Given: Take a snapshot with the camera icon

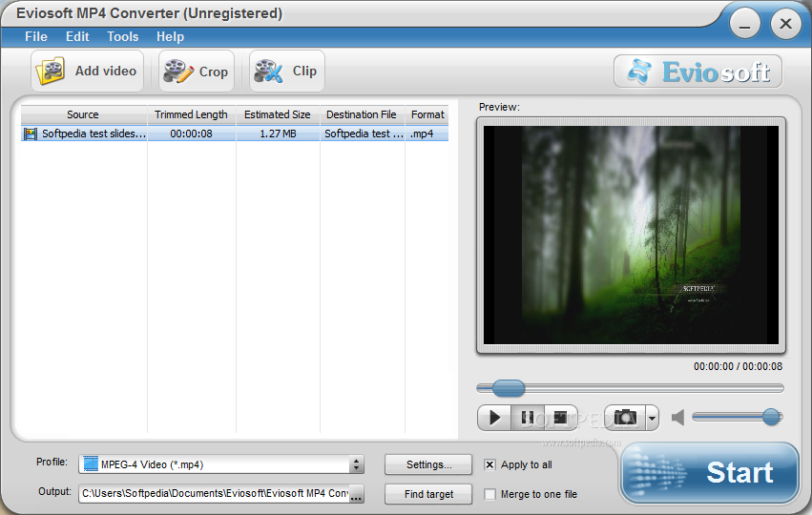Looking at the screenshot, I should point(625,418).
